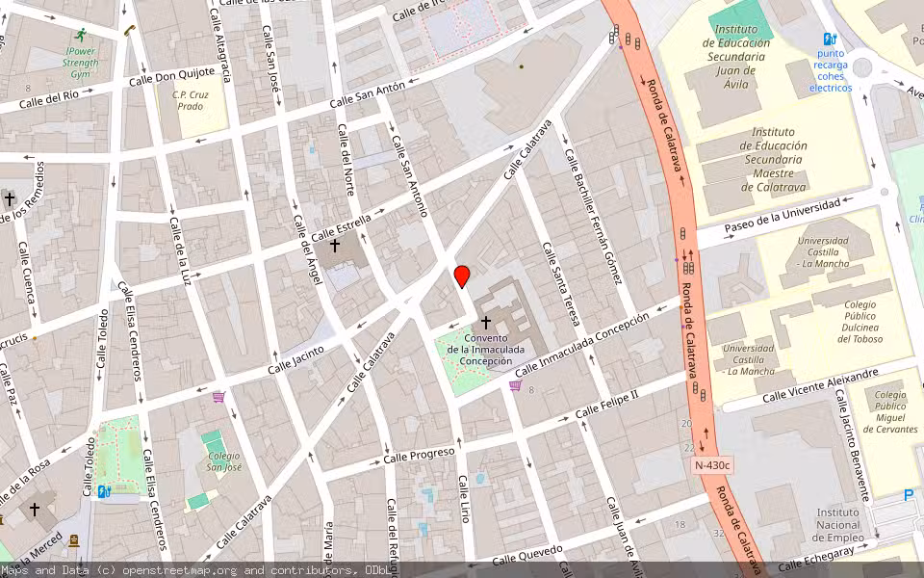Click the telephone icon near Calle Don Quijote

130,30
